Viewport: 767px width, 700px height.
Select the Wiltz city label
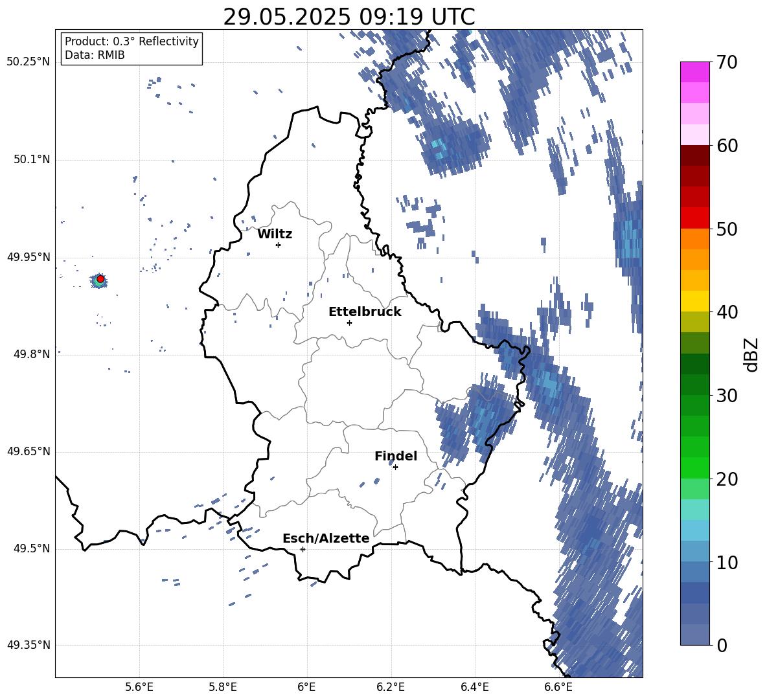[x=275, y=234]
